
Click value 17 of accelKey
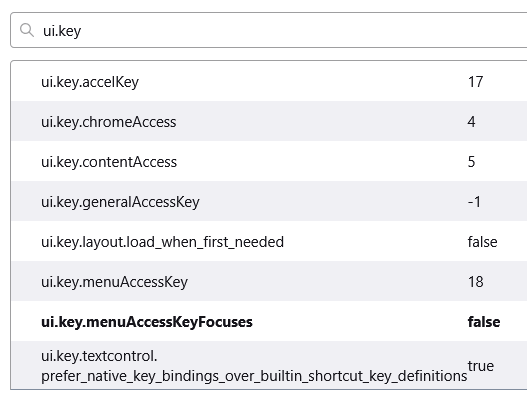click(x=475, y=82)
